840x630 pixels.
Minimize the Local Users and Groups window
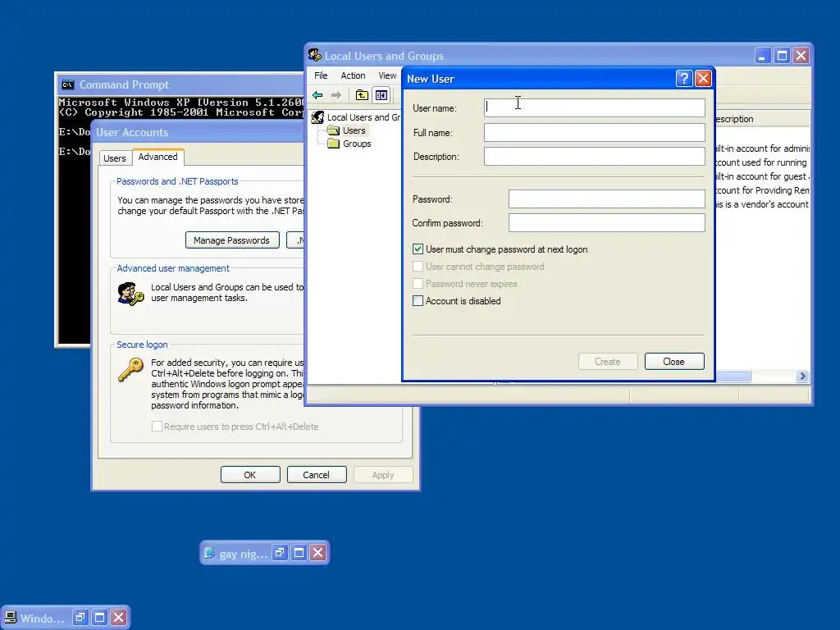(762, 55)
